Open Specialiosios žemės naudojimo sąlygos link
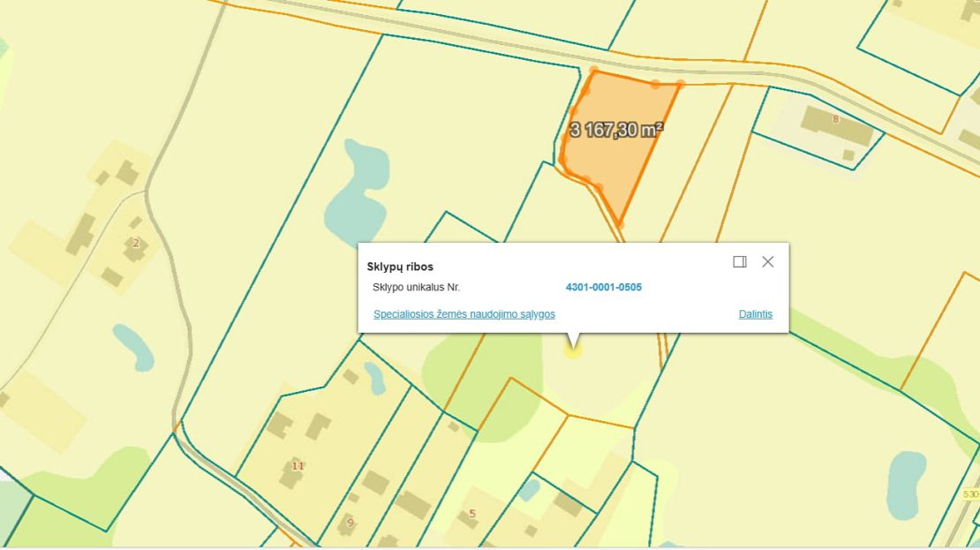 click(464, 314)
